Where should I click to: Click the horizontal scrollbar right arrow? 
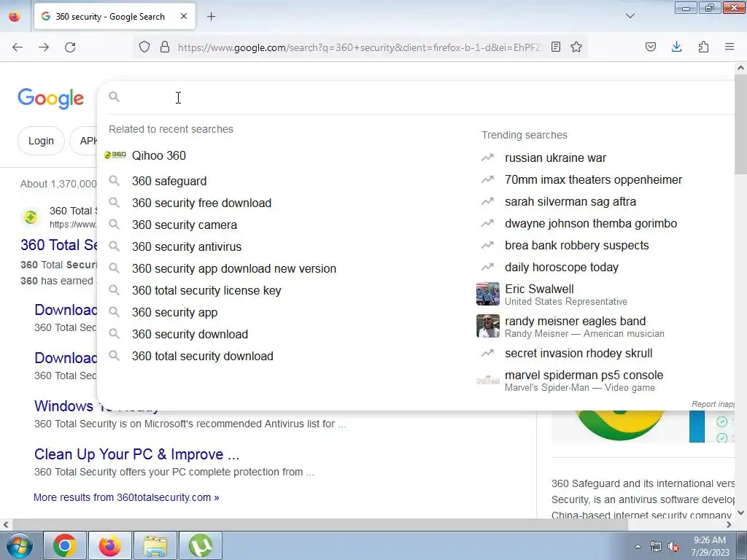(729, 524)
